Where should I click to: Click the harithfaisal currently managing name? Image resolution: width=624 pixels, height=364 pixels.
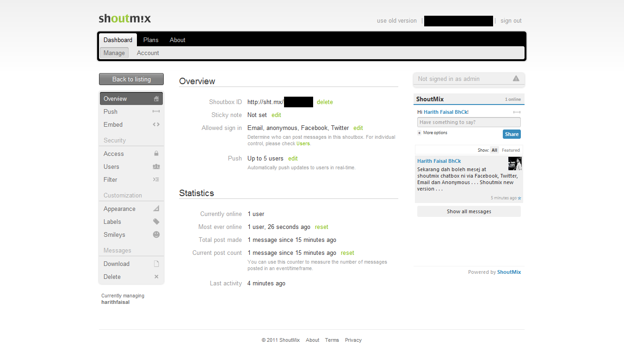coord(116,302)
